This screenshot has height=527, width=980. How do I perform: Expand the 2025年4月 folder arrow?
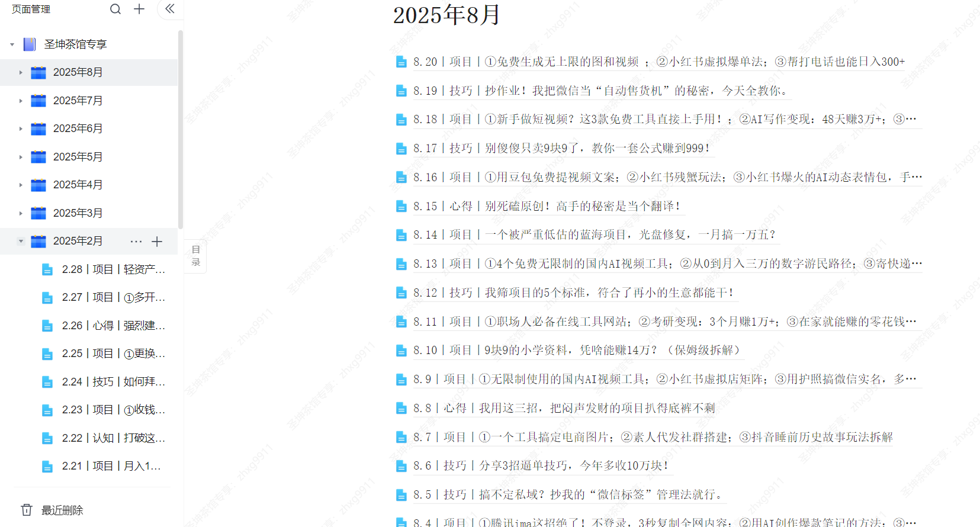(x=21, y=185)
